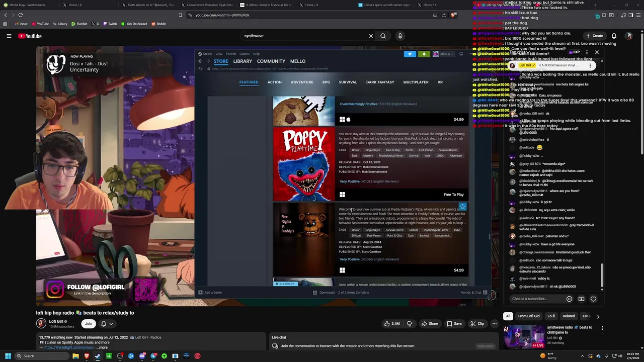Viewport: 644px width, 362px height.
Task: Open Windows Start menu
Action: pos(8,356)
